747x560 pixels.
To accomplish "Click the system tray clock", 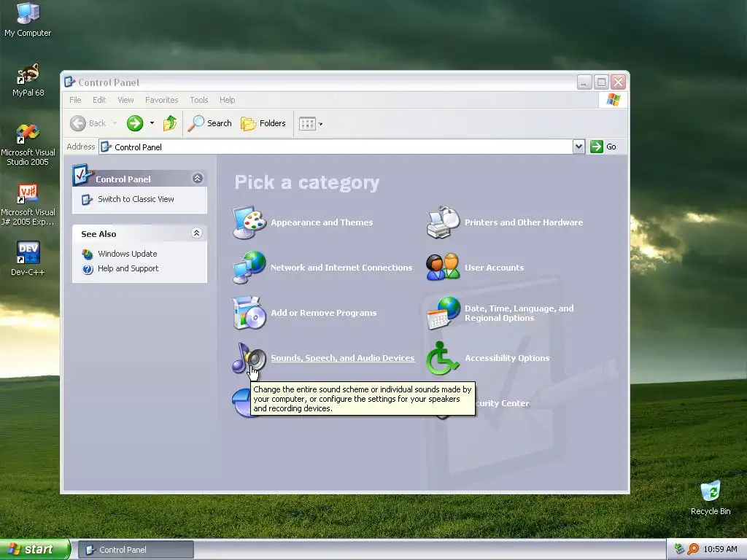I will pos(720,549).
